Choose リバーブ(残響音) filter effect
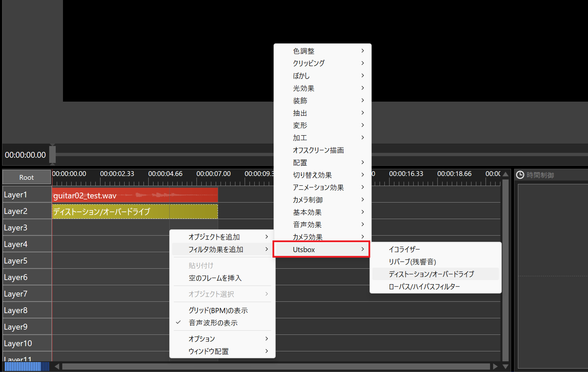This screenshot has height=372, width=588. point(412,262)
